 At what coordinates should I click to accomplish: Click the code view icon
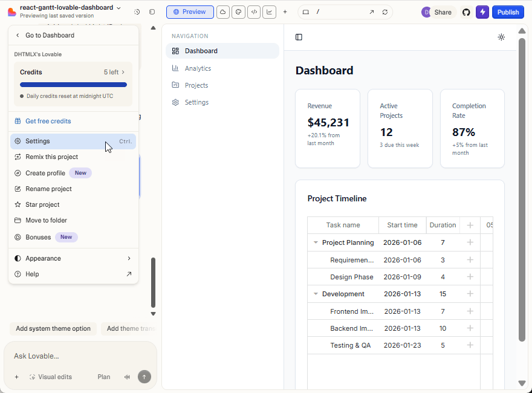254,12
